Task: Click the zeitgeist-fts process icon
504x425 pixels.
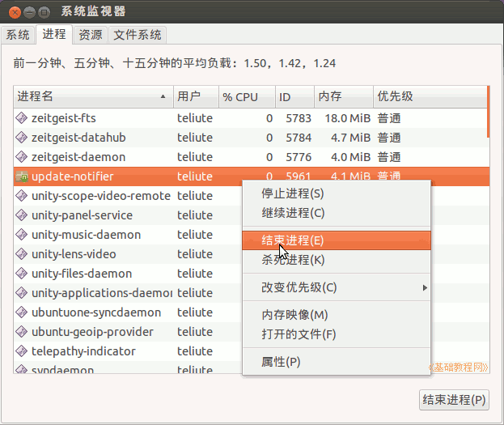Action: point(22,118)
